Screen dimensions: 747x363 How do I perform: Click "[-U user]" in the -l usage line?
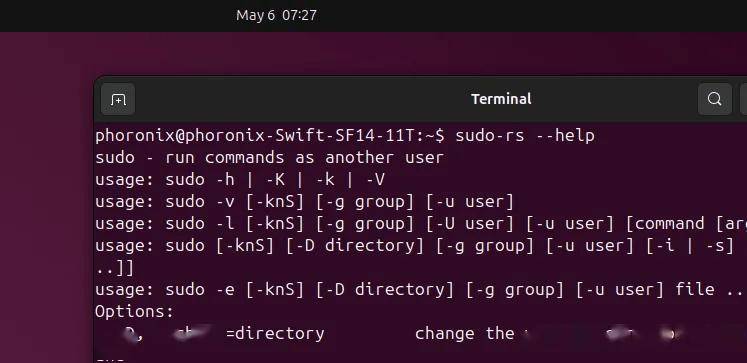(x=471, y=223)
